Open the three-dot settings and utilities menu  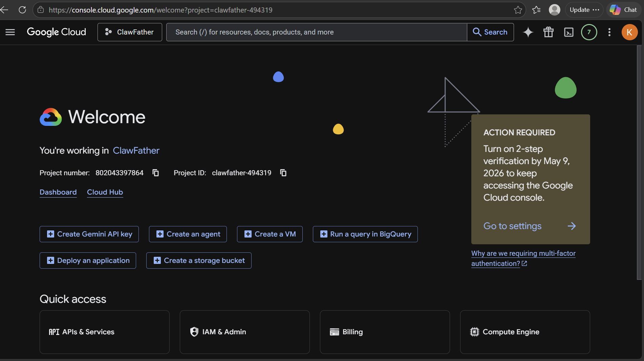tap(609, 32)
